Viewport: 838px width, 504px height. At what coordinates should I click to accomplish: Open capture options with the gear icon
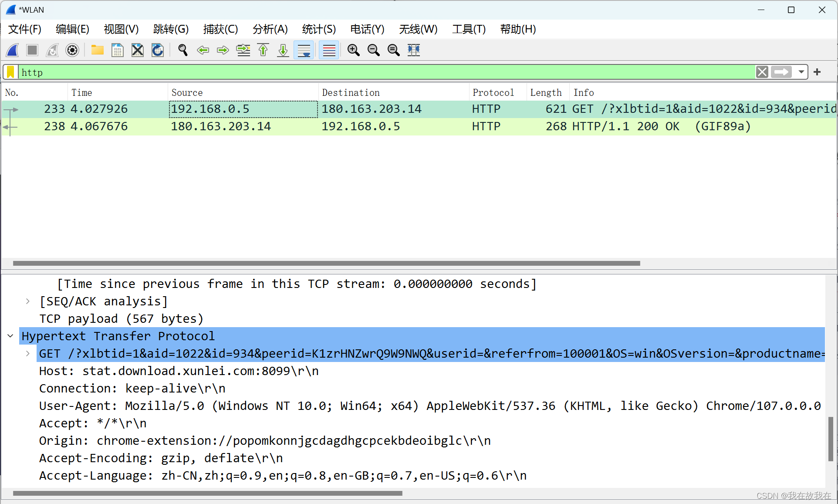[72, 50]
